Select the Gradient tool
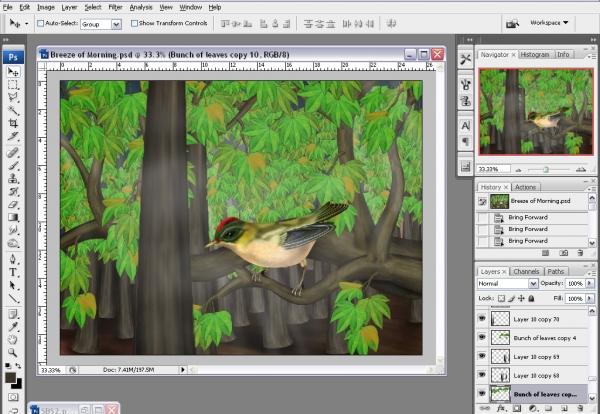Viewport: 600px width, 414px height. (13, 217)
